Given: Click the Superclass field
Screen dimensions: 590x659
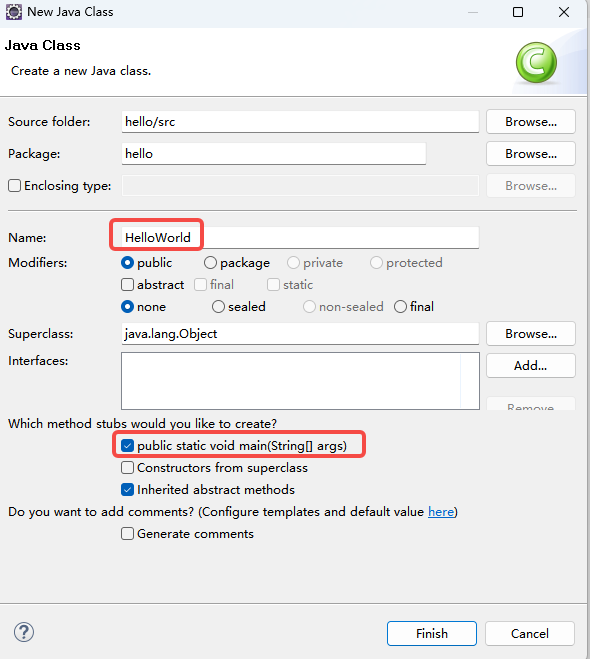Looking at the screenshot, I should pos(300,333).
